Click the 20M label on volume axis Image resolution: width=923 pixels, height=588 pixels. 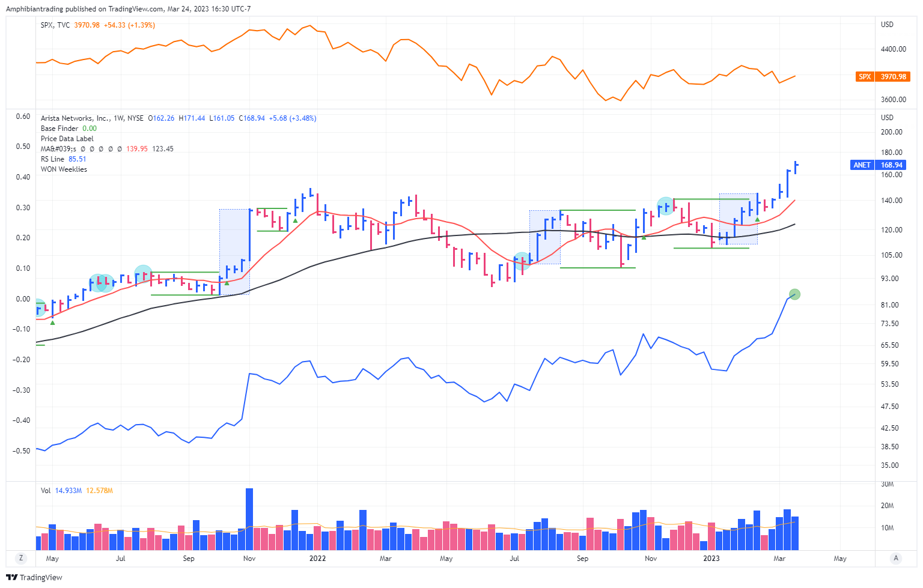point(888,506)
